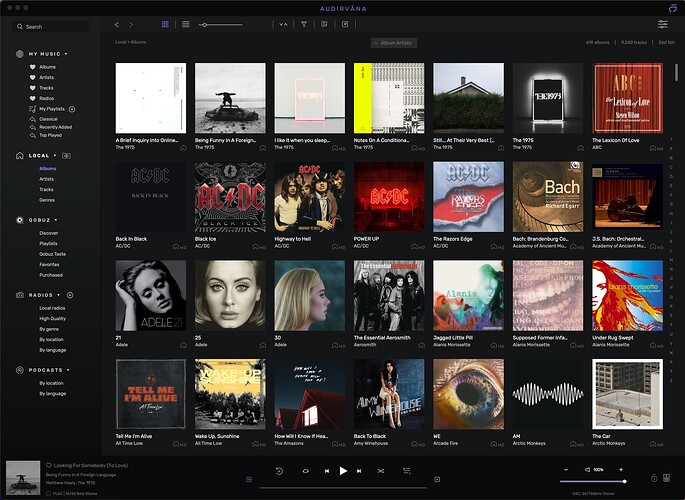Open Purchased under Qobuz
The image size is (685, 500).
coord(51,275)
